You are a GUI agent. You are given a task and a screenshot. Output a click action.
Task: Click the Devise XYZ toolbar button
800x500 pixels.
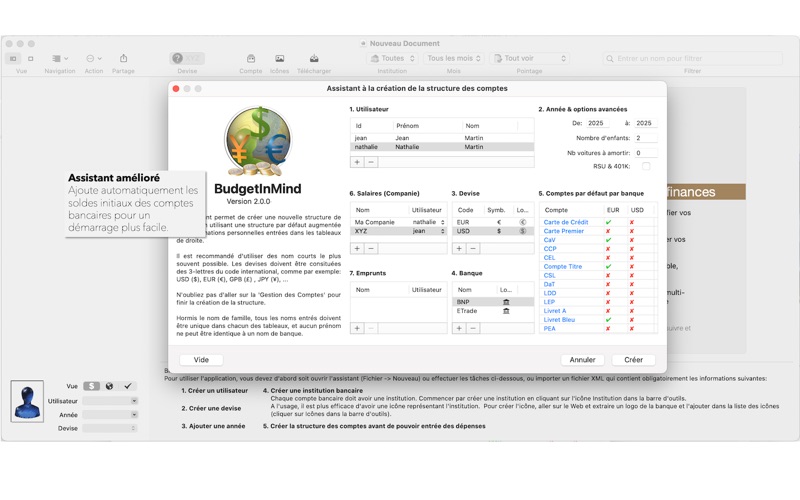pyautogui.click(x=187, y=59)
